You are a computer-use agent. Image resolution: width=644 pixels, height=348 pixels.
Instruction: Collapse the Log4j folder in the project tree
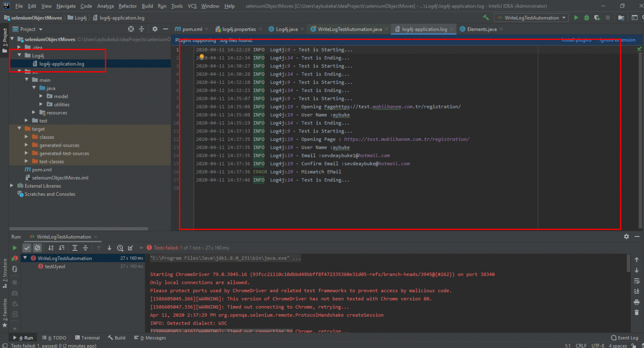point(19,55)
